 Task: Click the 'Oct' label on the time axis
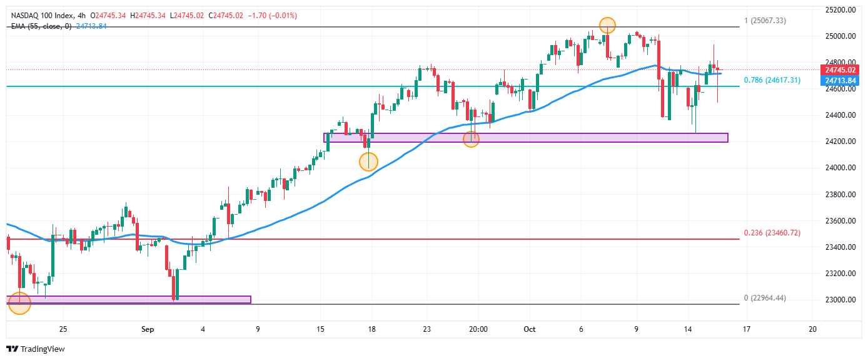pyautogui.click(x=530, y=329)
